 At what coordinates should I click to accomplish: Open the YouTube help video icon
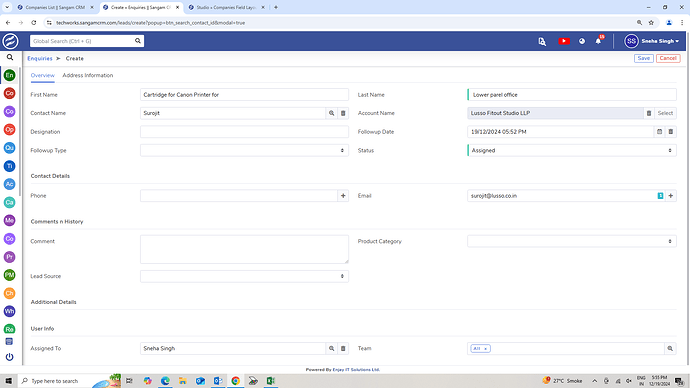(x=564, y=41)
